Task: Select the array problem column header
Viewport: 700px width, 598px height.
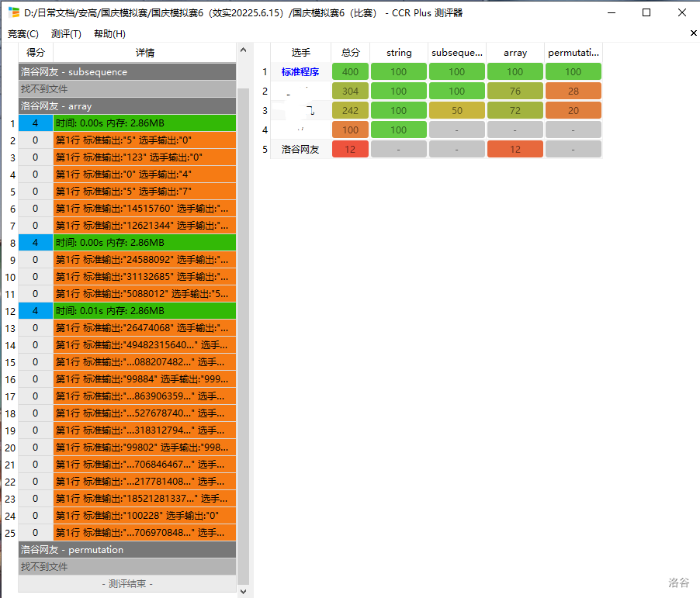Action: tap(515, 53)
